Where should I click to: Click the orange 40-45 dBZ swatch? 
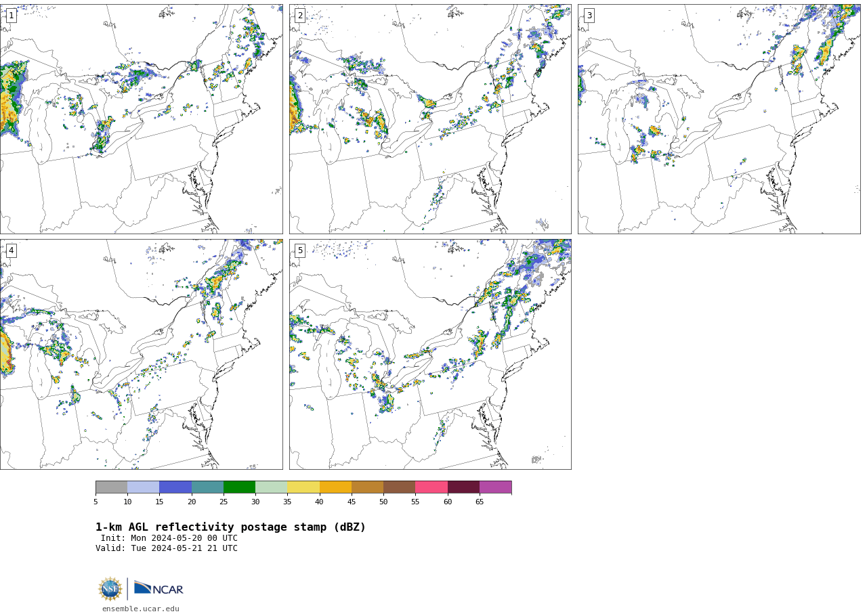click(335, 487)
